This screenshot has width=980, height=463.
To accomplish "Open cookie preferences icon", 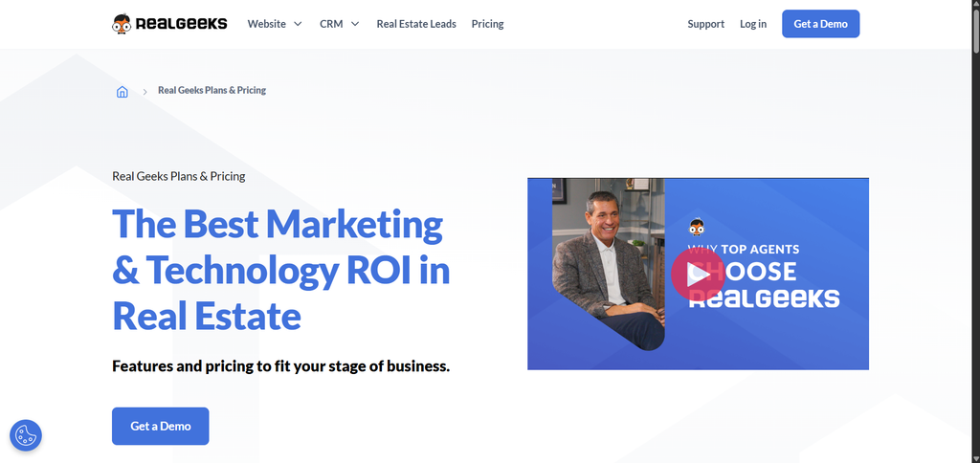I will click(26, 435).
